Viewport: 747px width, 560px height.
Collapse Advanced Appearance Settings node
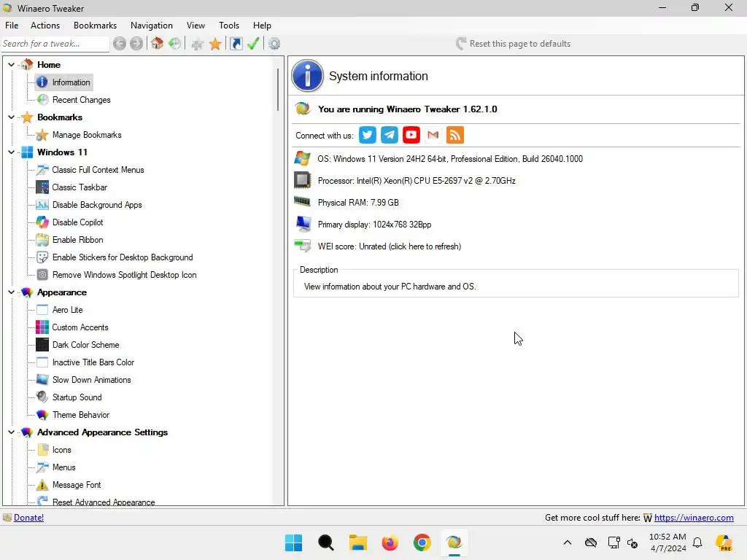(x=12, y=432)
